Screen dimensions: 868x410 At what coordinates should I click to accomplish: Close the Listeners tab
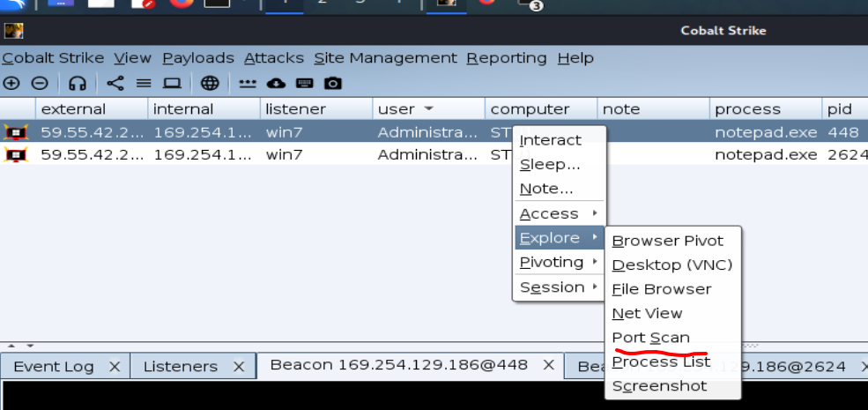click(x=239, y=367)
